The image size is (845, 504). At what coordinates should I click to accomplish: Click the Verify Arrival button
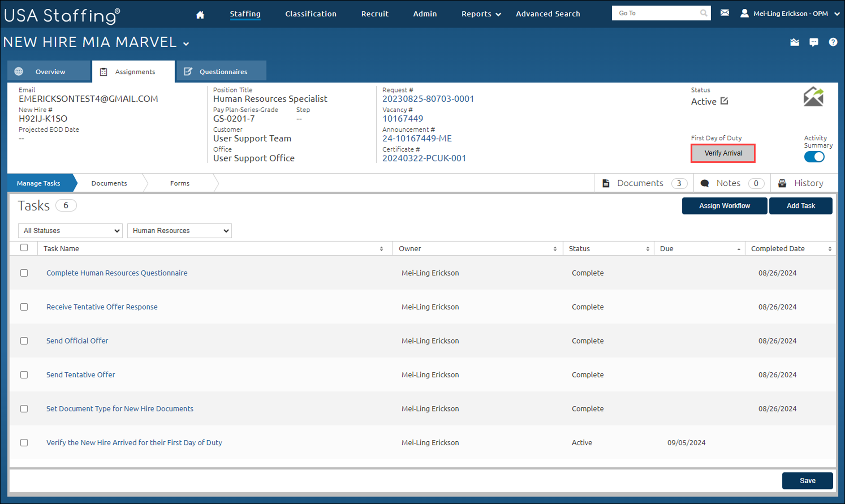click(x=723, y=153)
